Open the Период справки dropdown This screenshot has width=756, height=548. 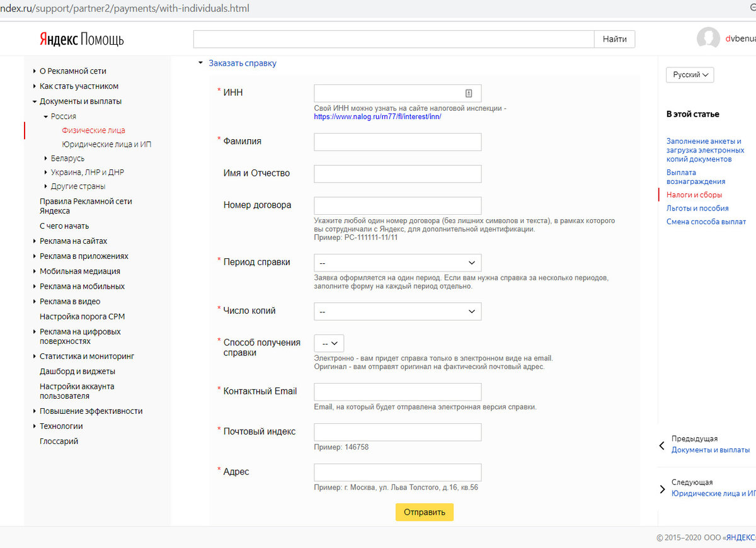point(398,263)
